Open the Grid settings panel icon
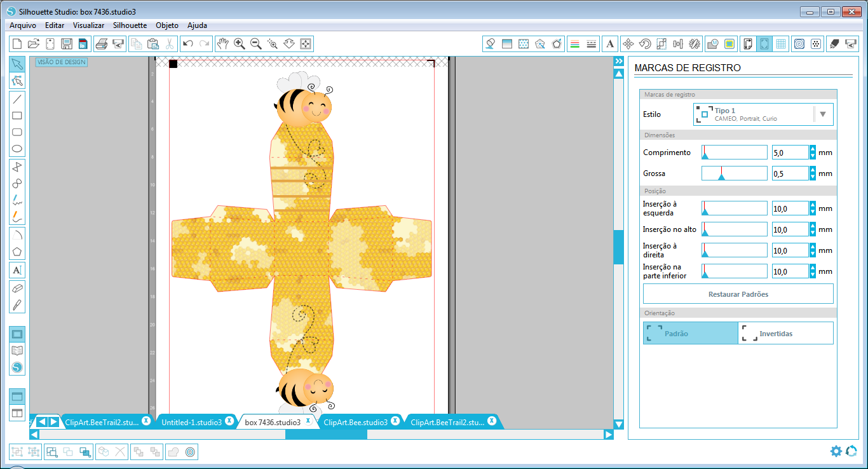 pos(781,44)
